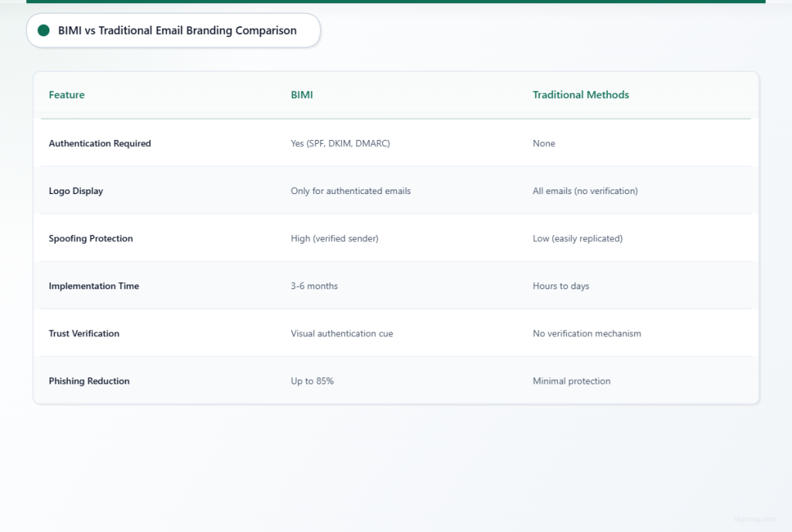Screen dimensions: 792x532
Task: Select the BIMI vs Traditional Email Branding Comparison title
Action: [x=177, y=30]
